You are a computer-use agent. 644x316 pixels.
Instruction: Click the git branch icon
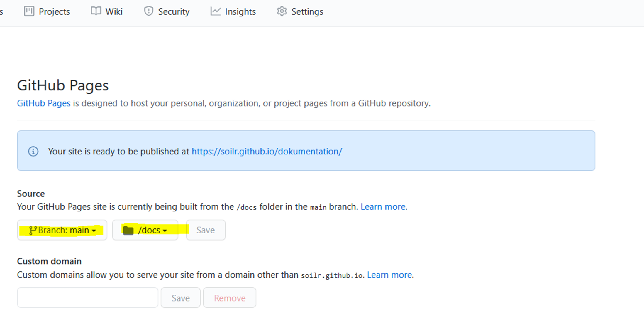pos(33,231)
